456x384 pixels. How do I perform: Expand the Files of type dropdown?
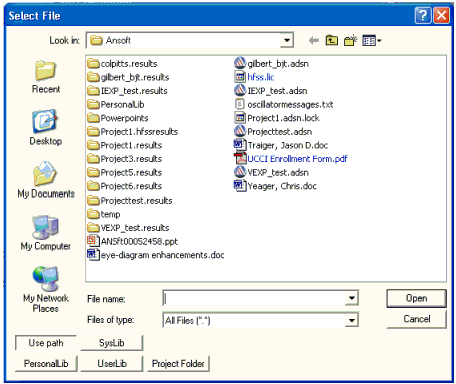click(x=351, y=320)
